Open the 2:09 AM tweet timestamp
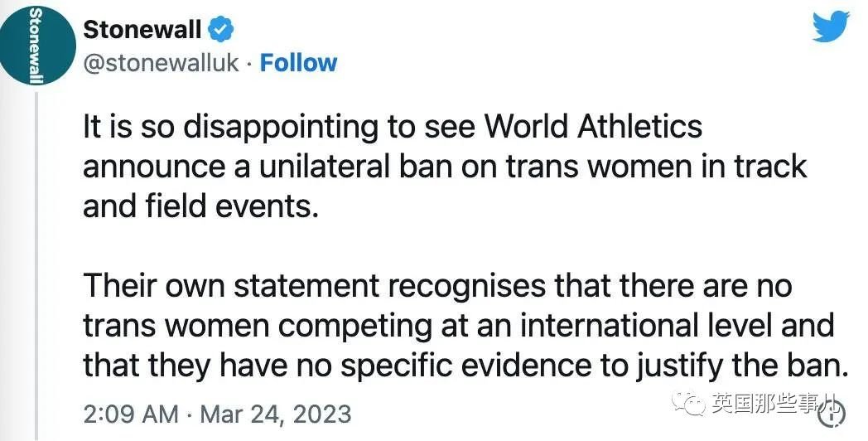The image size is (868, 441). [x=131, y=414]
